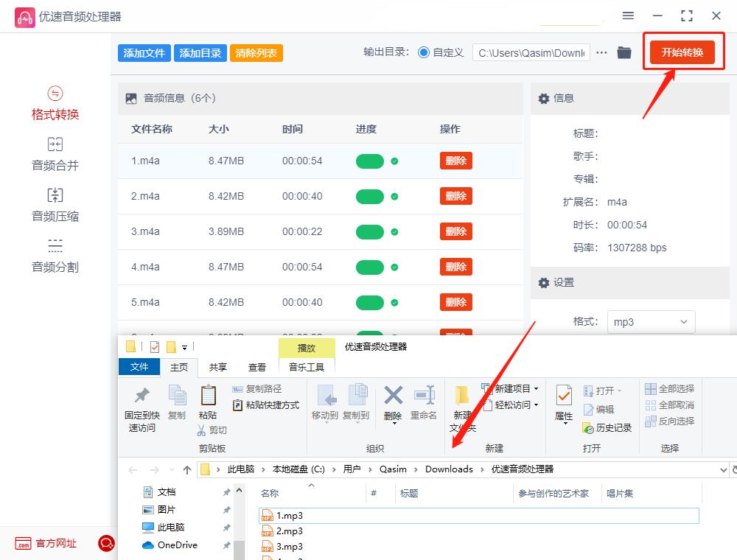Open the app's hamburger menu icon
Screen dimensions: 737x560
pos(628,15)
